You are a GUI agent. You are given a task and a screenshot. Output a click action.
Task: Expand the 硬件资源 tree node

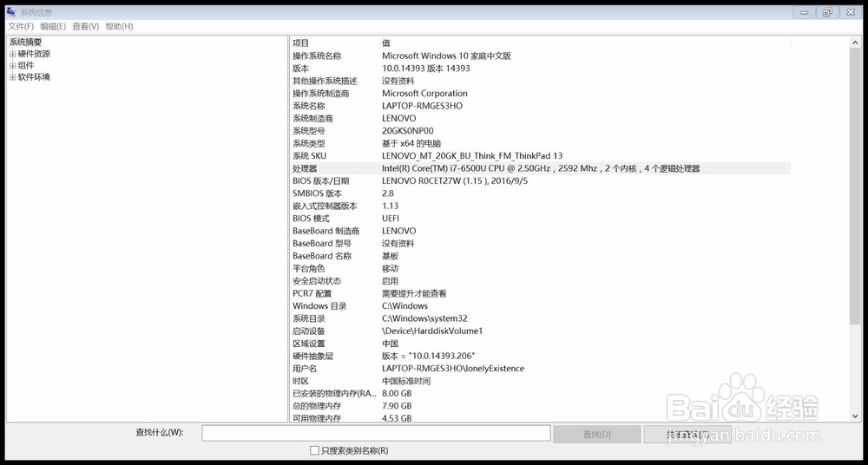13,54
